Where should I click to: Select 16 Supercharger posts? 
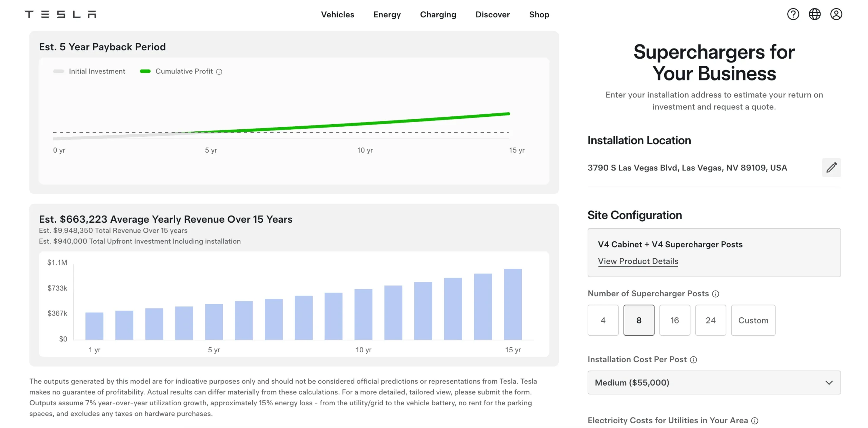point(675,320)
